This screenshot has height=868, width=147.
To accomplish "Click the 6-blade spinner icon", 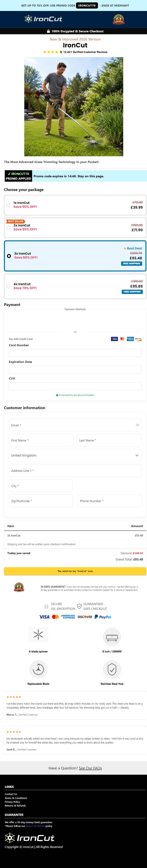I will (38, 634).
